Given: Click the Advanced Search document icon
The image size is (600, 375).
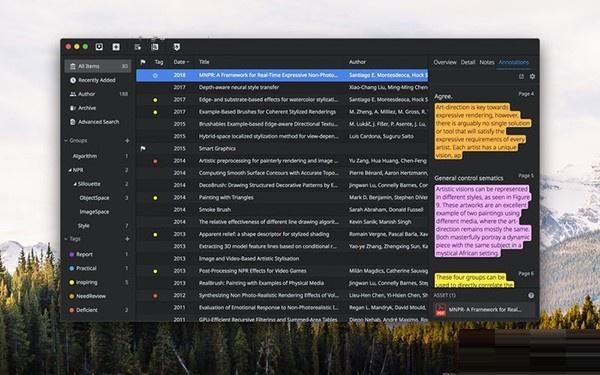Looking at the screenshot, I should 73,122.
